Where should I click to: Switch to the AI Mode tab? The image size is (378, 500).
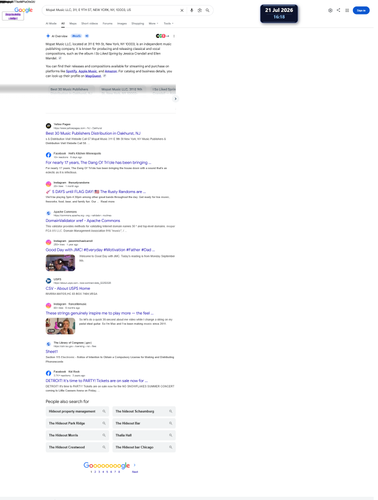coord(51,23)
